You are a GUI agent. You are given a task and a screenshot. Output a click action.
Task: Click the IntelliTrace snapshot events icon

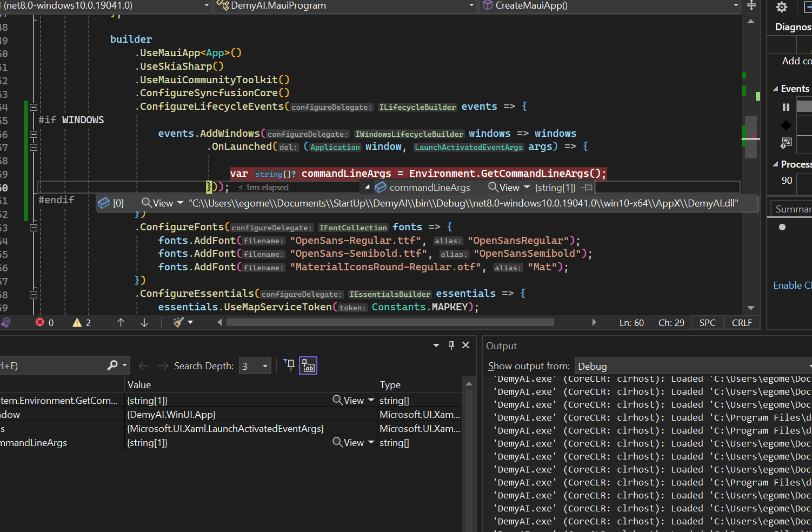(x=786, y=143)
